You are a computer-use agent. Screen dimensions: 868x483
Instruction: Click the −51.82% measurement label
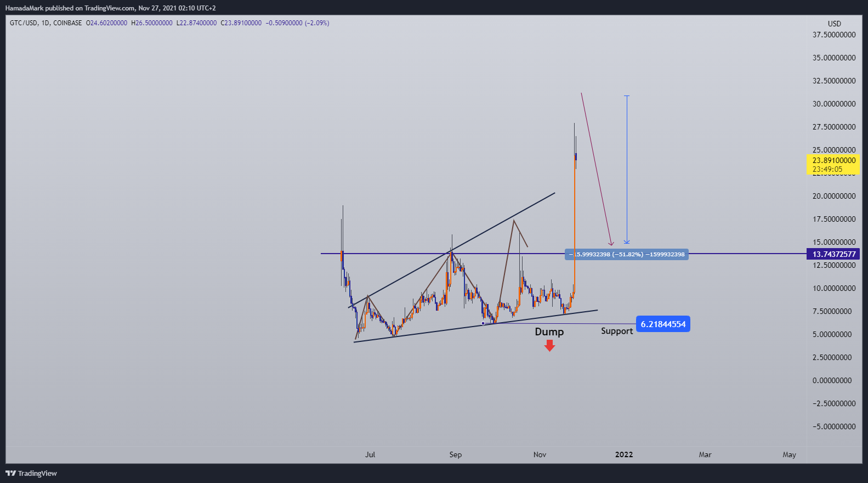point(628,254)
